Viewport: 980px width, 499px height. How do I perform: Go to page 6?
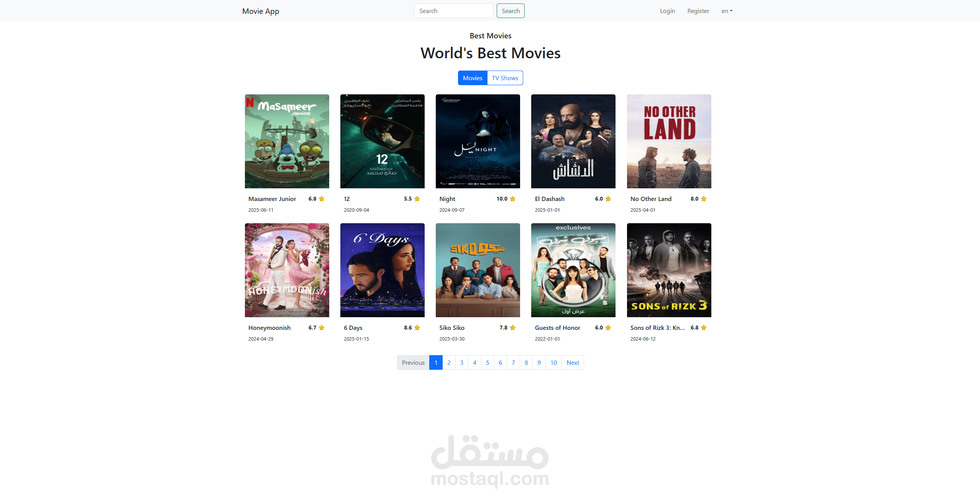[x=501, y=362]
